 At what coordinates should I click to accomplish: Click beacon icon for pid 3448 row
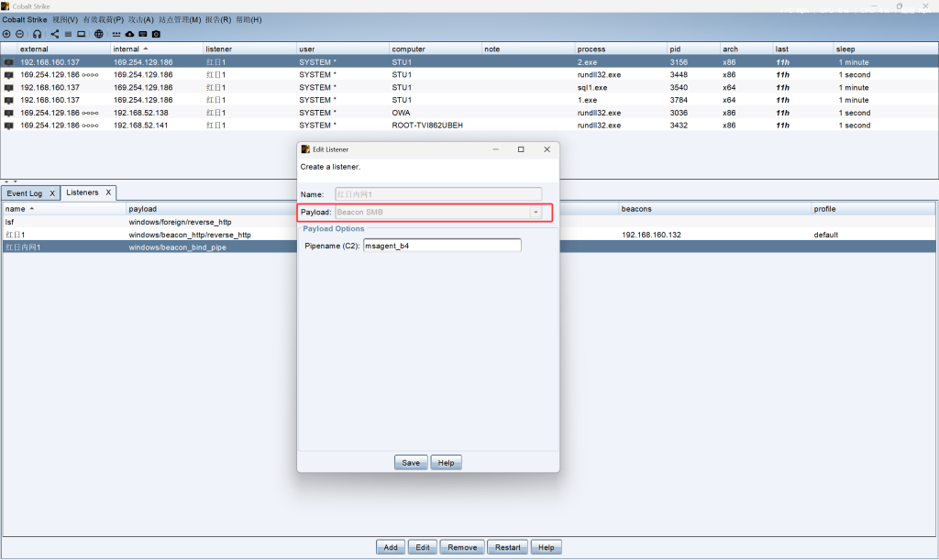click(x=8, y=75)
